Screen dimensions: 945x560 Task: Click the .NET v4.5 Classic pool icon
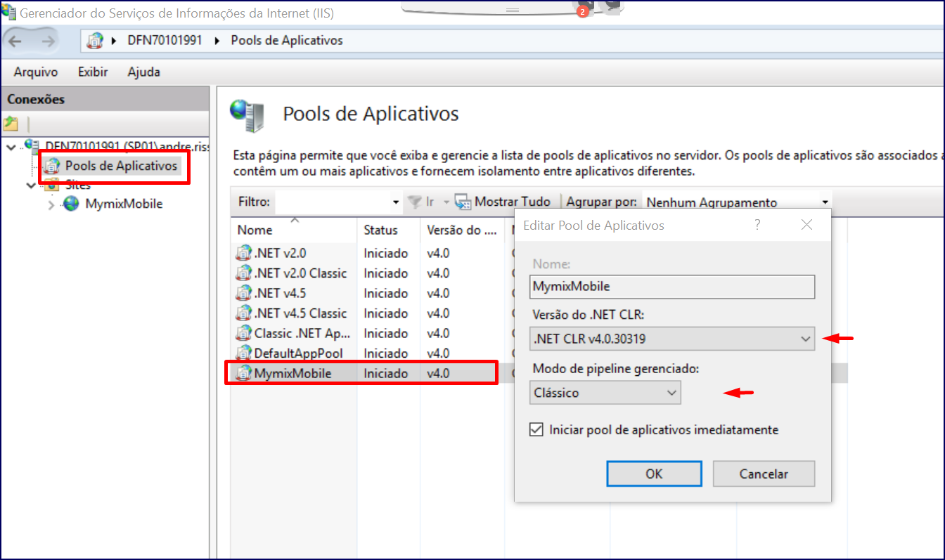coord(243,313)
